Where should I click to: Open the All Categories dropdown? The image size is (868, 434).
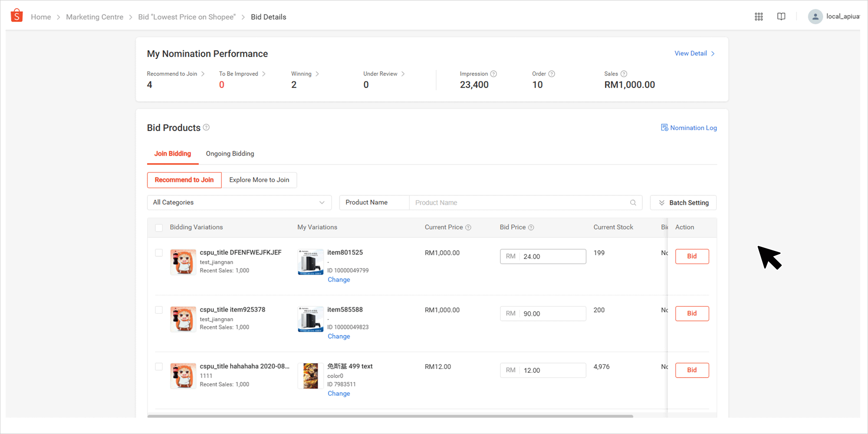[239, 202]
